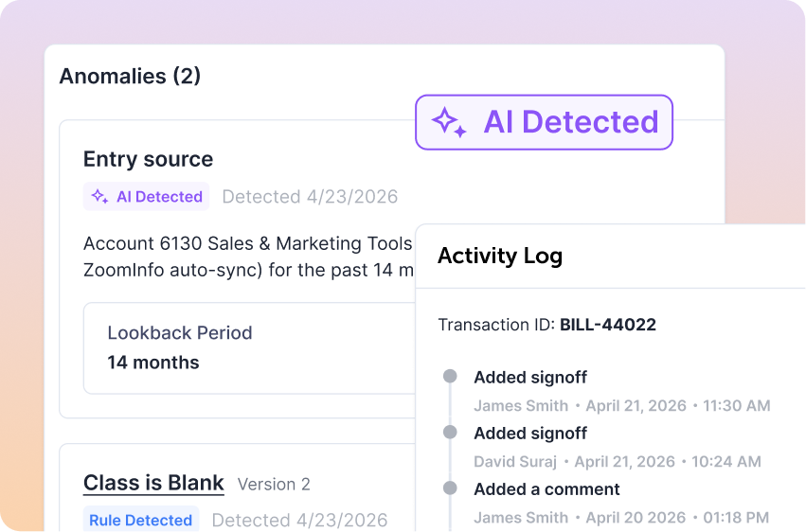Click the timeline dot for James Smith's signoff
The width and height of the screenshot is (806, 532).
450,376
